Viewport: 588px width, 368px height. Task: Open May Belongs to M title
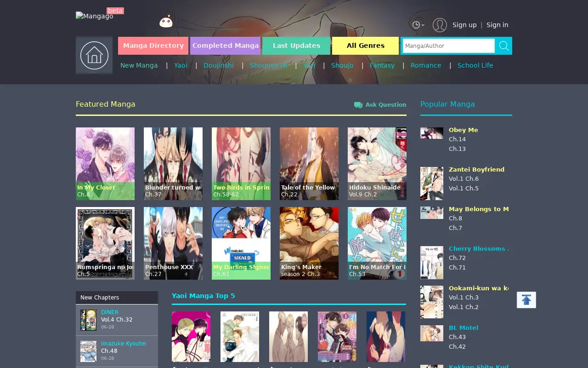tap(479, 209)
